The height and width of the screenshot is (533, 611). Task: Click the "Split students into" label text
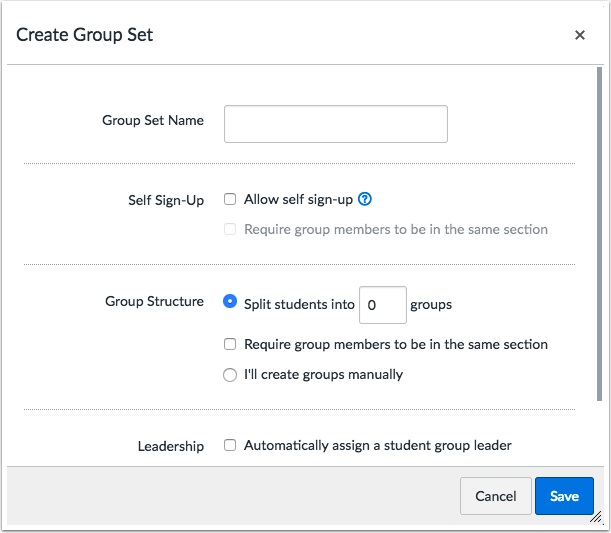(299, 305)
